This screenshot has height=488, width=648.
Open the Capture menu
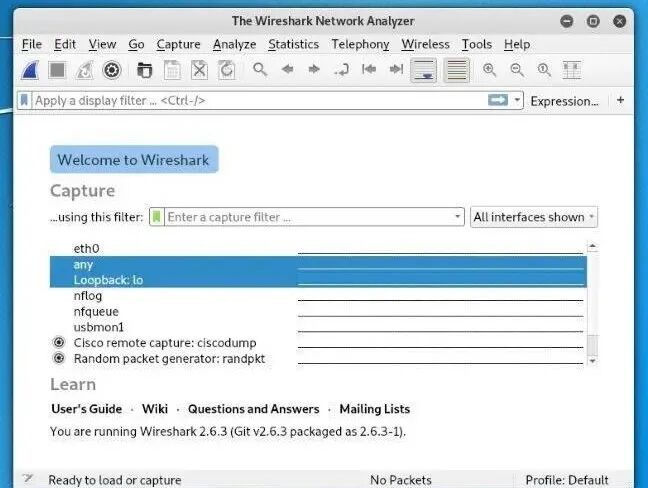tap(178, 44)
